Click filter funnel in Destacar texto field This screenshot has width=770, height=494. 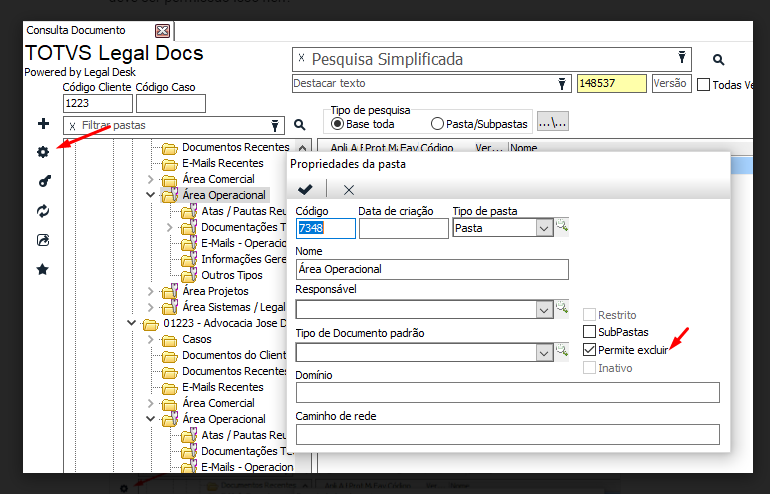(x=562, y=83)
